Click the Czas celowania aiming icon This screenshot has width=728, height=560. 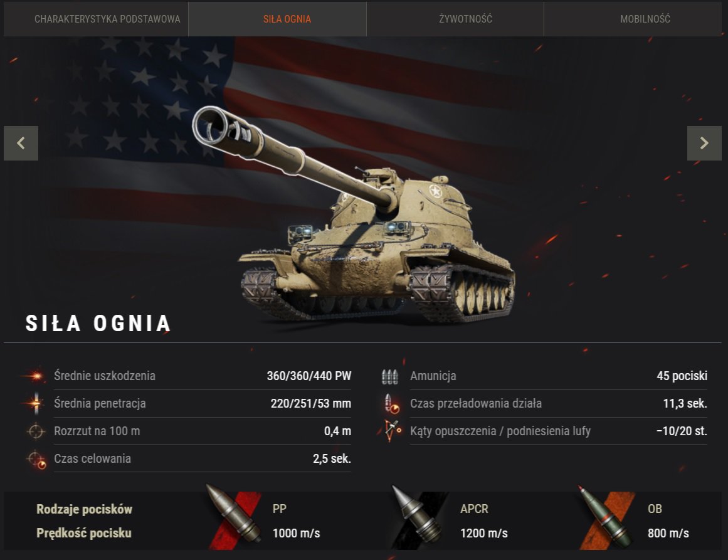(36, 459)
